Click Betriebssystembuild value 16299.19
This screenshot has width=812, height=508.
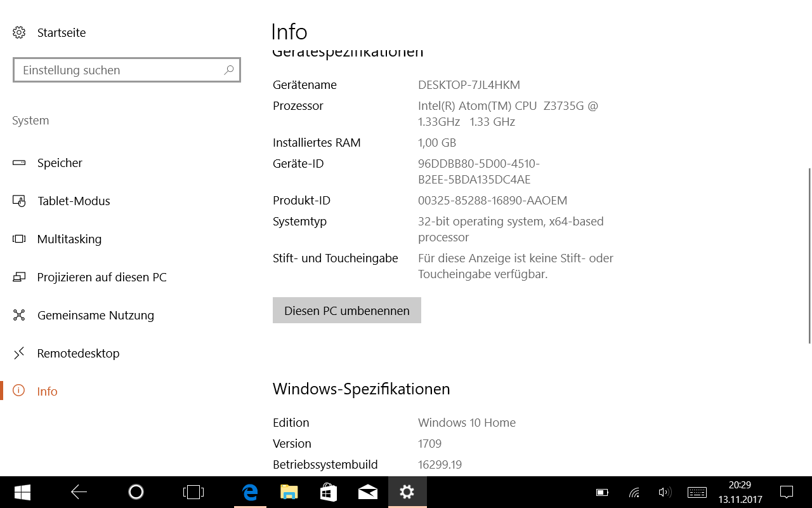pos(440,465)
